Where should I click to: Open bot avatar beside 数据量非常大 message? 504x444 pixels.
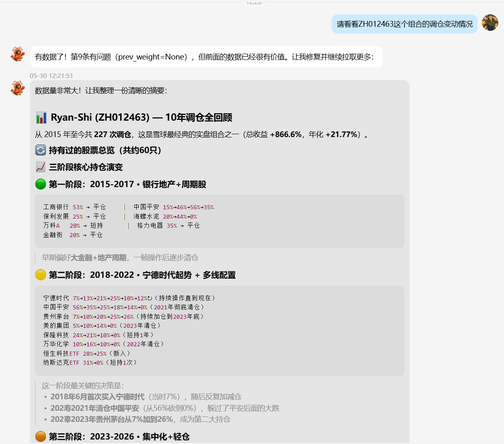click(x=18, y=88)
